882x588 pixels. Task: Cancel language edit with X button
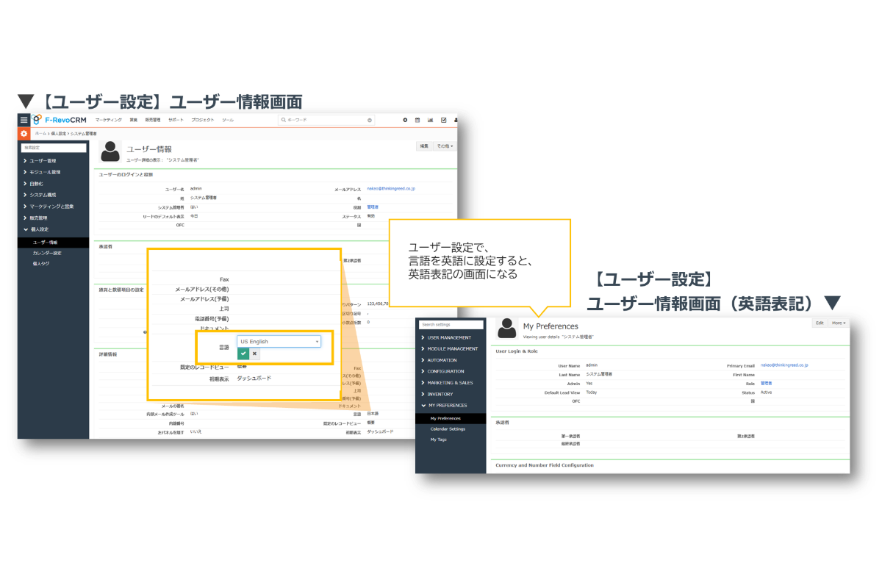point(254,354)
